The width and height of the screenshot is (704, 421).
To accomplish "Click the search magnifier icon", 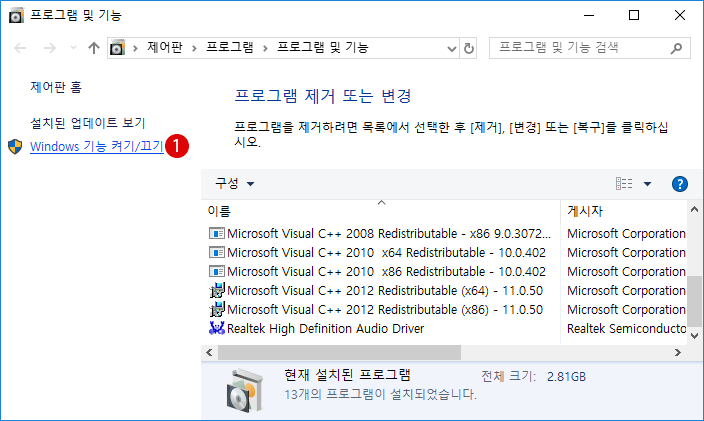I will pyautogui.click(x=676, y=48).
